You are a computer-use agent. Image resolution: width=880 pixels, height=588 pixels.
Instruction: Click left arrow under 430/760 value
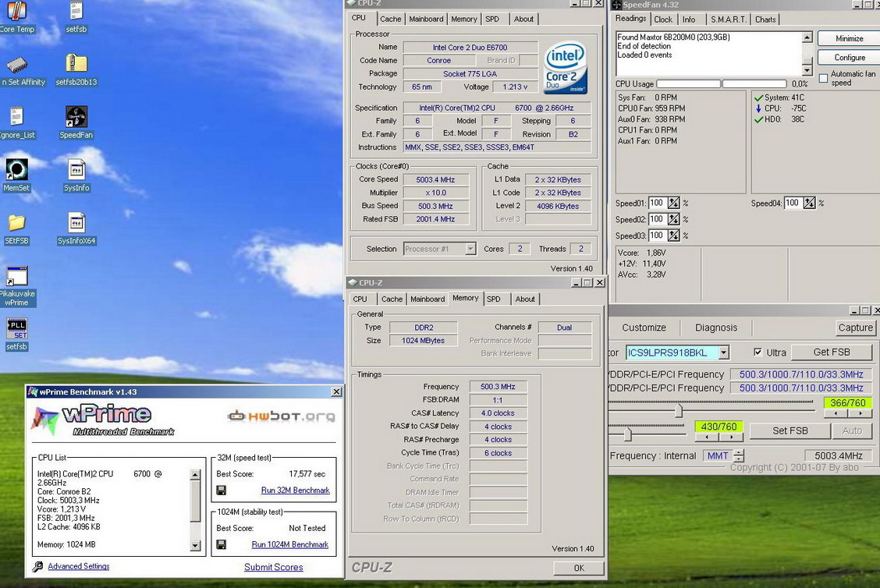pos(707,437)
